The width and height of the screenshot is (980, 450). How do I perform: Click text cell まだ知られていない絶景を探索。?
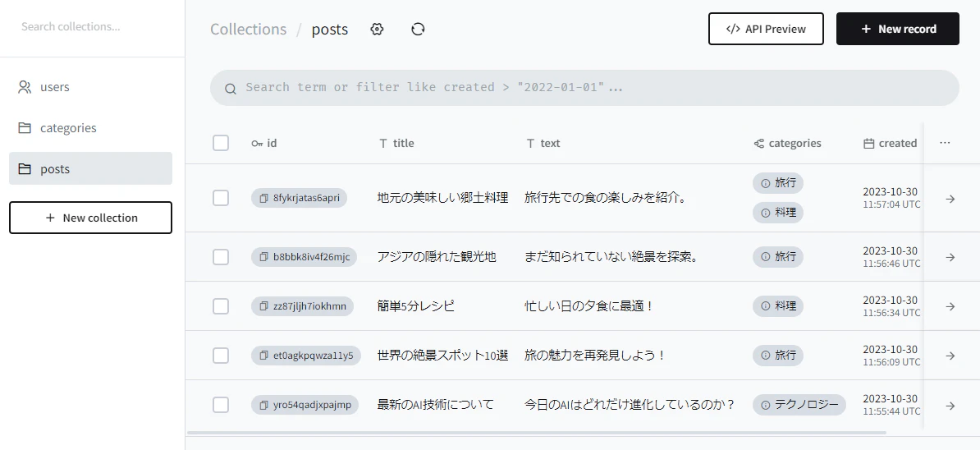(611, 257)
